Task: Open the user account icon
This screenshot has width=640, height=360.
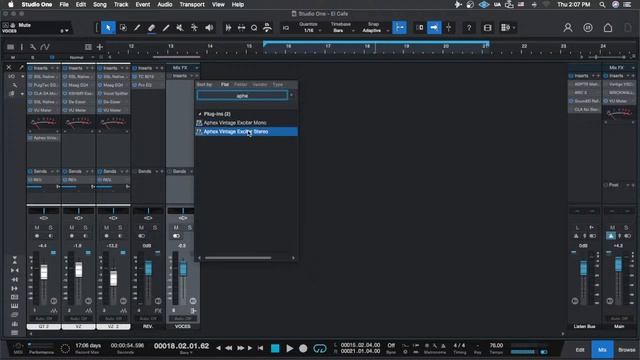Action: click(568, 28)
